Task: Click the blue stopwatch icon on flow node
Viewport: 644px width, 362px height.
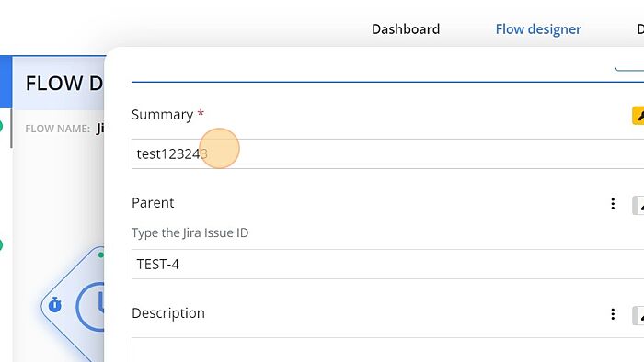Action: [x=55, y=305]
